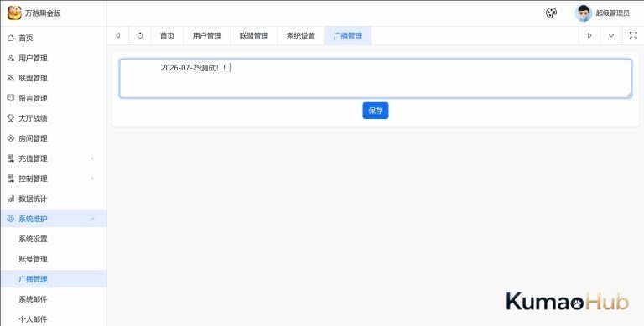Click the 数据统计 chart icon
644x326 pixels.
11,199
